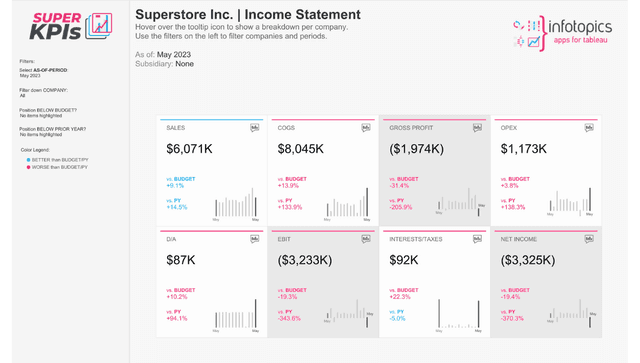Screen dimensions: 640x363
Task: Click the Super KPIs logo
Action: pos(71,26)
